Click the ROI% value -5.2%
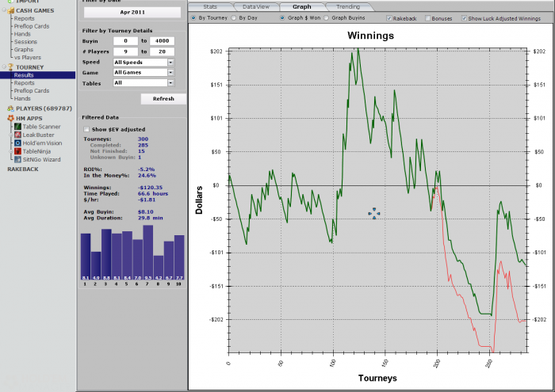555x392 pixels. coord(146,169)
